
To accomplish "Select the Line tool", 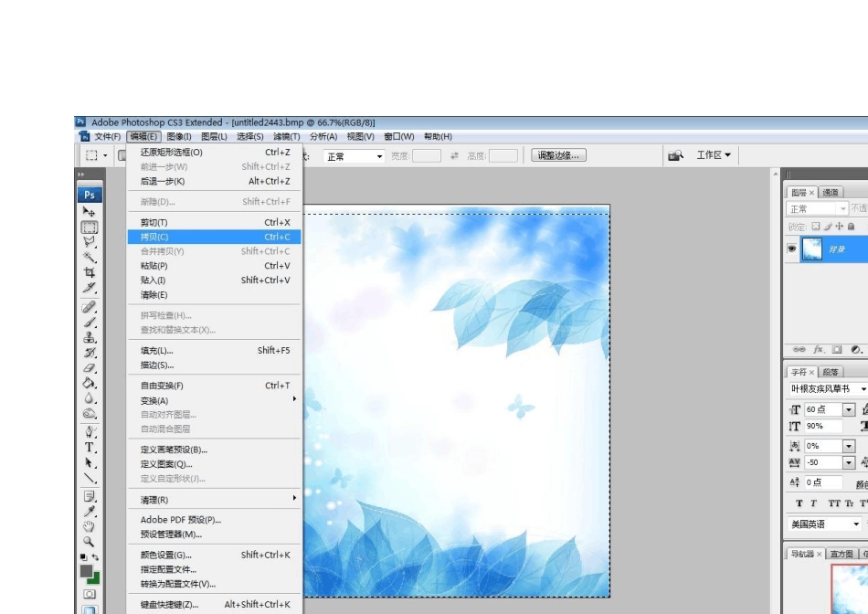I will pyautogui.click(x=90, y=478).
